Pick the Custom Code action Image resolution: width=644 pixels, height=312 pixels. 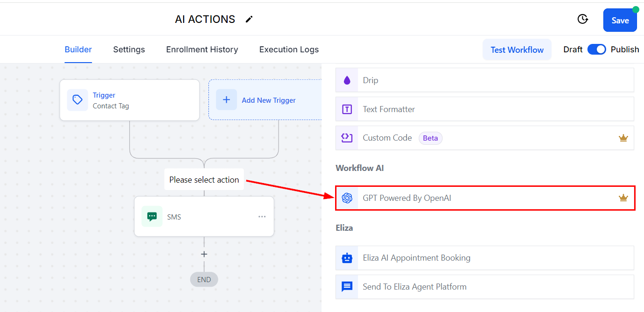pyautogui.click(x=485, y=138)
